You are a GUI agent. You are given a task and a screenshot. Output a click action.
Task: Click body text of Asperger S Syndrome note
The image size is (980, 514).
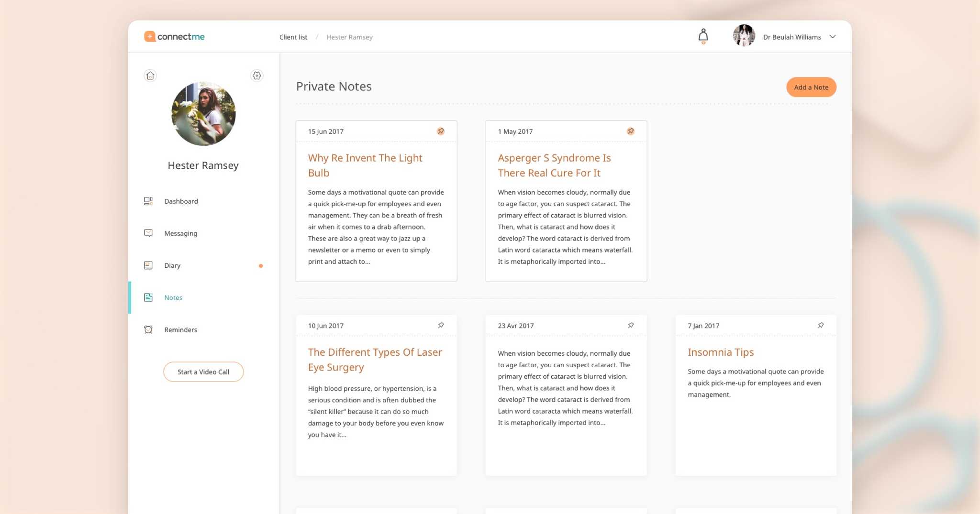point(565,227)
